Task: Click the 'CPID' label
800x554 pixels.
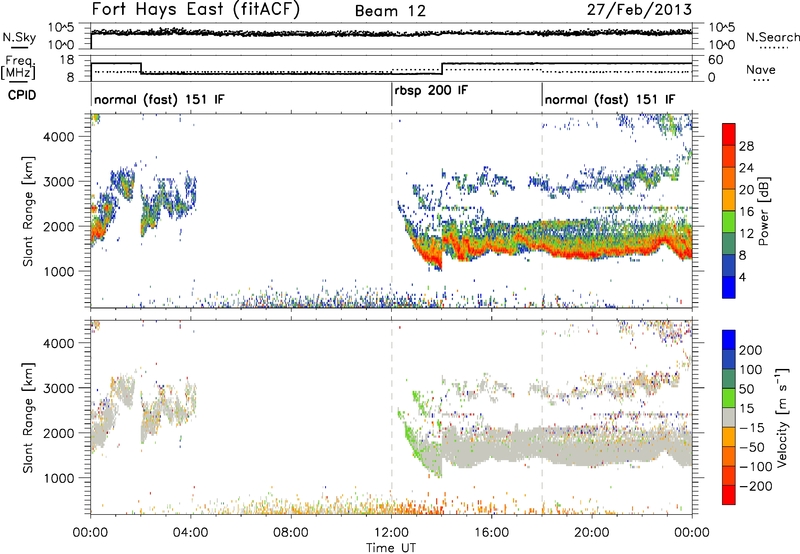Action: pyautogui.click(x=22, y=95)
